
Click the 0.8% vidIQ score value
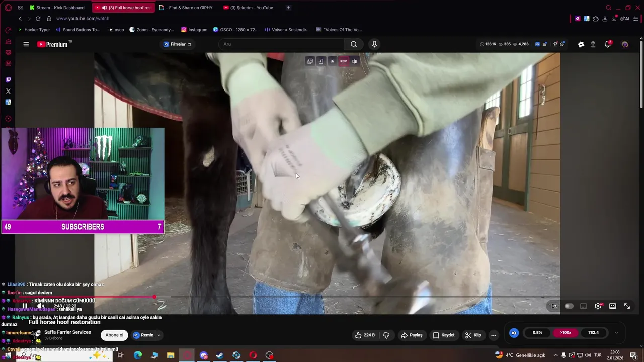click(x=537, y=333)
